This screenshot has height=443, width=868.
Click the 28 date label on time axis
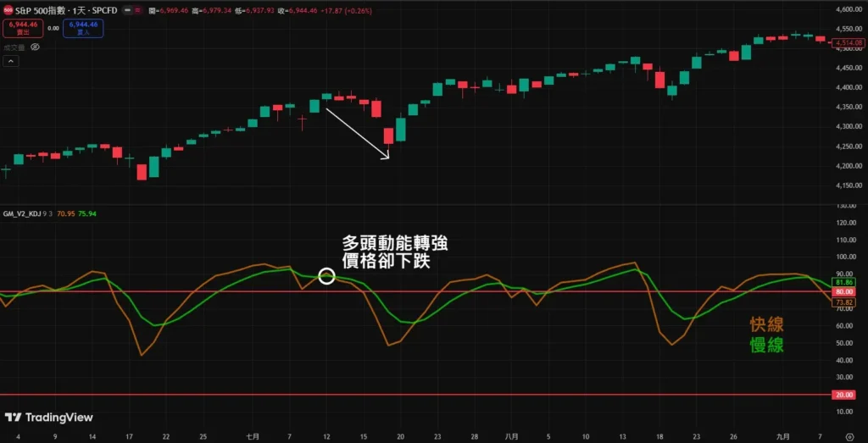[475, 436]
